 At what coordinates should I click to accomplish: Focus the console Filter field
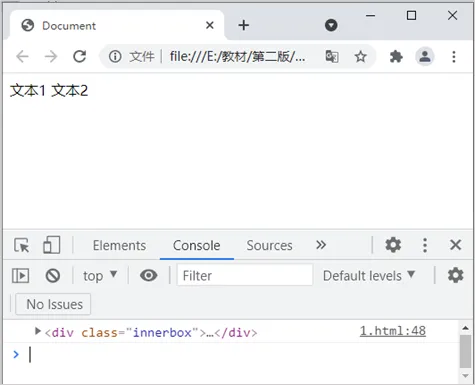tap(245, 275)
